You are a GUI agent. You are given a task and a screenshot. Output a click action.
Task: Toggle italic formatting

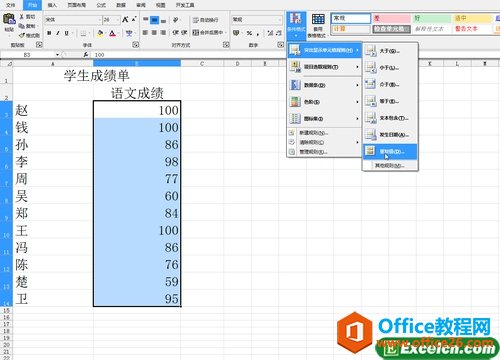click(58, 33)
